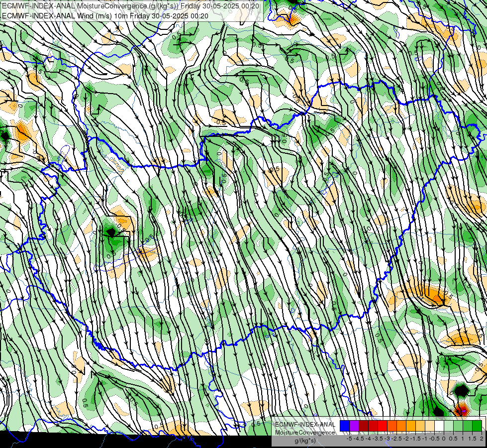This screenshot has height=448, width=487.
Task: Click the '2' legend scale value
Action: [x=482, y=439]
